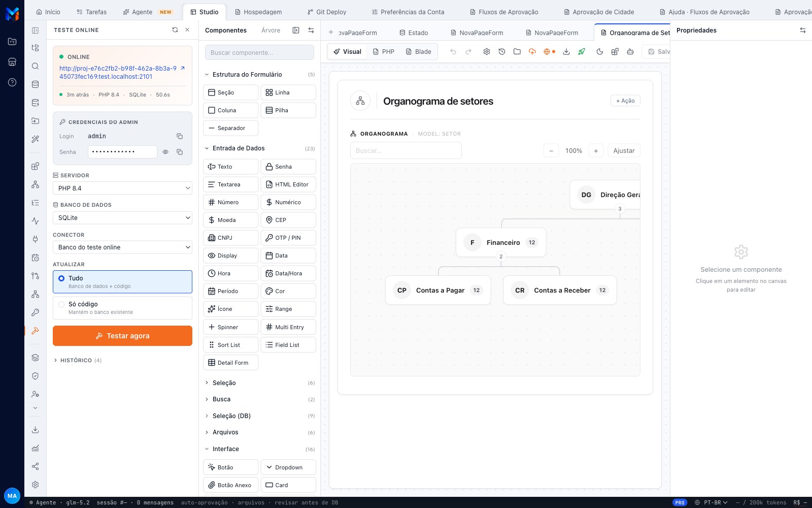Open the folder icon in canvas toolbar
The width and height of the screenshot is (812, 508).
tap(517, 52)
